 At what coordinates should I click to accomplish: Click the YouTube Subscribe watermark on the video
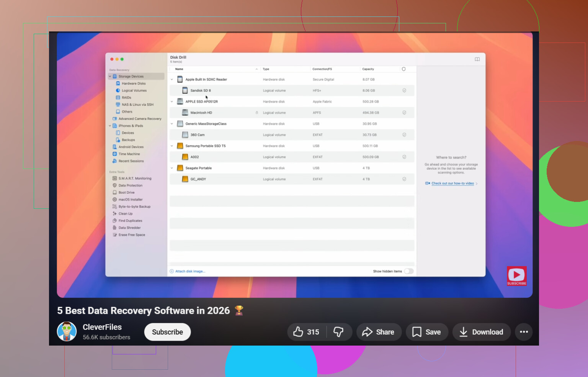click(517, 276)
